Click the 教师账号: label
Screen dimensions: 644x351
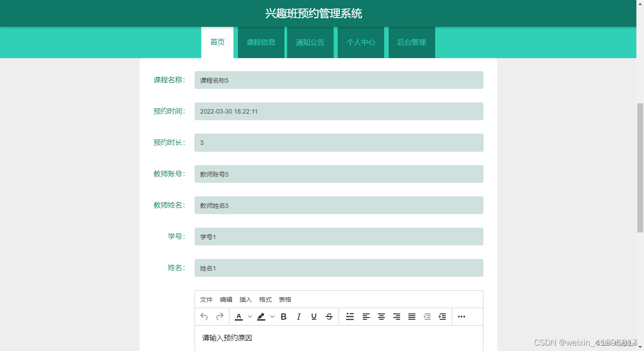tap(169, 174)
